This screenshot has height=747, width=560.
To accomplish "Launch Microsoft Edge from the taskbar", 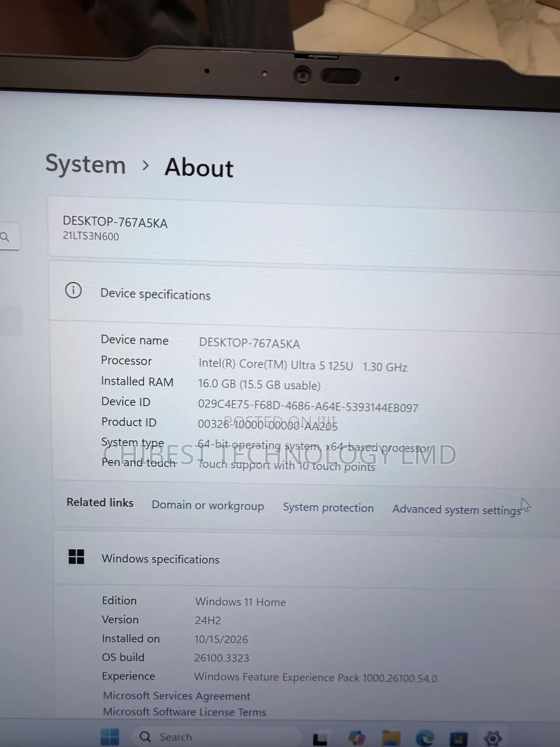I will click(x=425, y=738).
